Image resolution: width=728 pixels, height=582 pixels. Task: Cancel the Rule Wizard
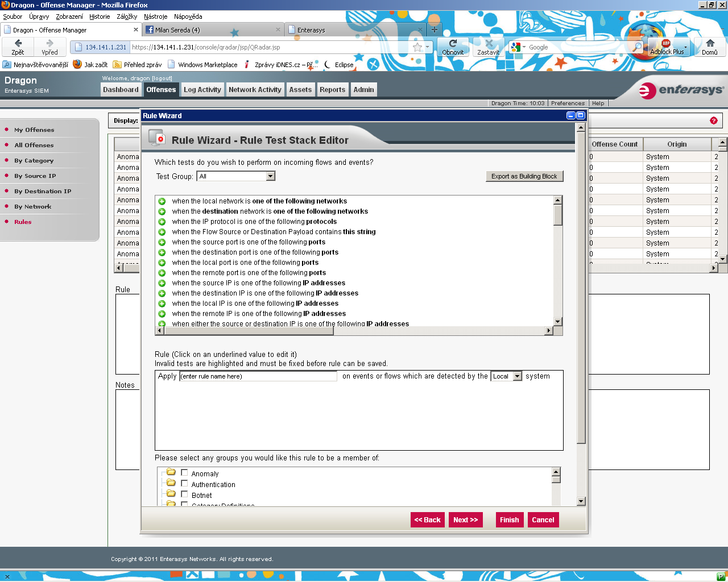[x=543, y=519]
